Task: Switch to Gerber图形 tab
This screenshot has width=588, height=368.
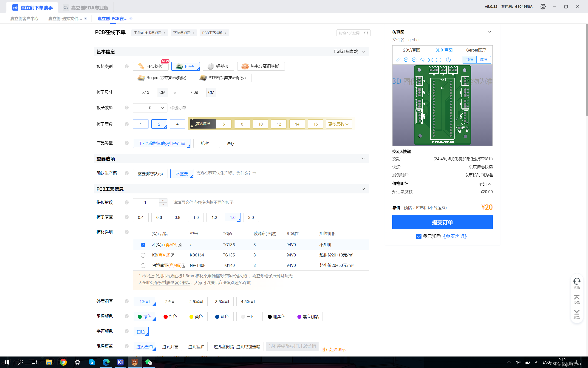Action: click(x=476, y=50)
